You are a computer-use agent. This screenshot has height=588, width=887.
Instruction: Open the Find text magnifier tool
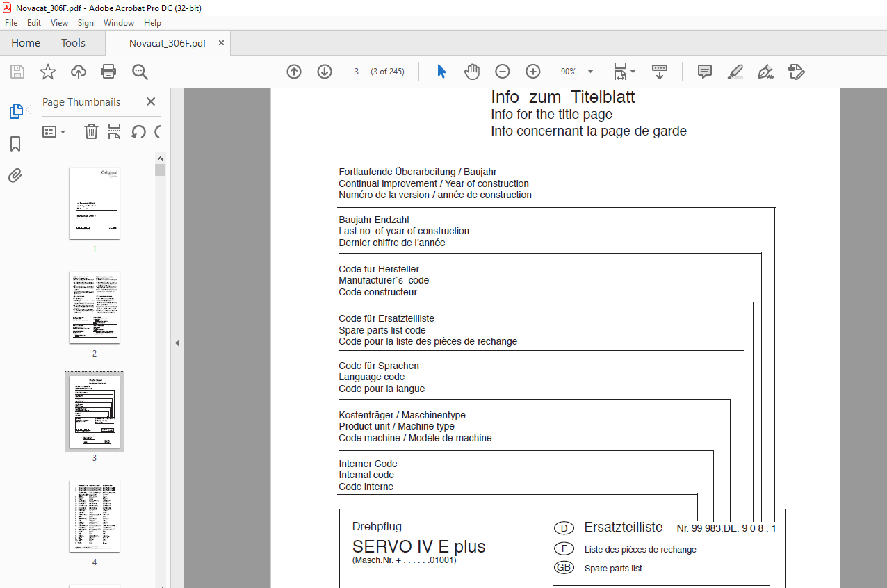tap(140, 72)
